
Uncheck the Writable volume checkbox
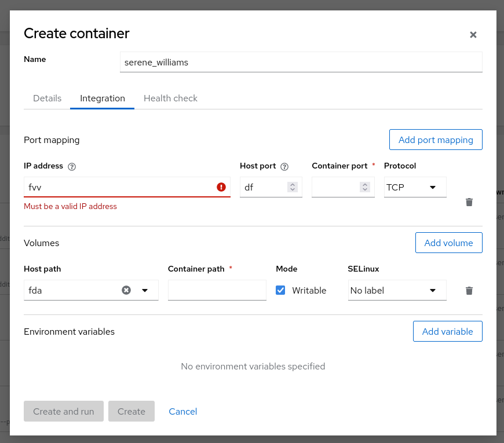pyautogui.click(x=280, y=290)
